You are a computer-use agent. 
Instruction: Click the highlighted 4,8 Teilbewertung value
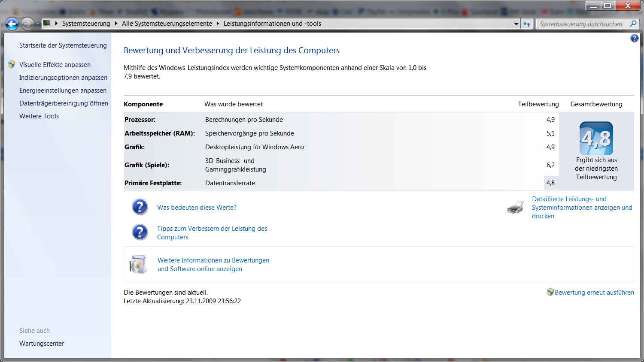tap(550, 183)
